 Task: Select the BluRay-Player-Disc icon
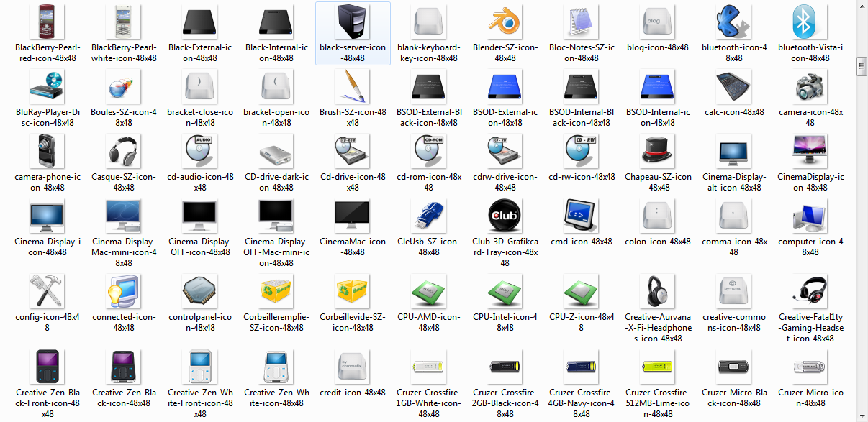(x=48, y=86)
